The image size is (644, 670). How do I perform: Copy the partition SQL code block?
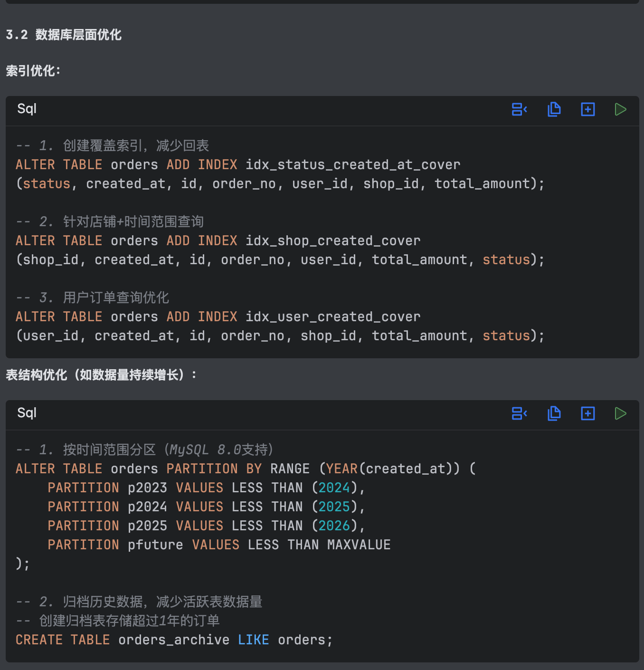point(554,413)
